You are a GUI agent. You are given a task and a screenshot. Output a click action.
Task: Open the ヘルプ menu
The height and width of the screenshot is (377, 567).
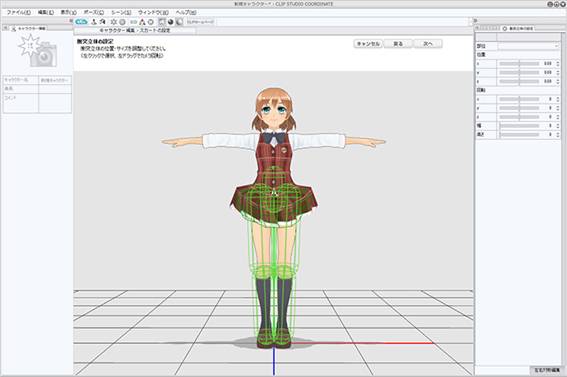(x=186, y=12)
